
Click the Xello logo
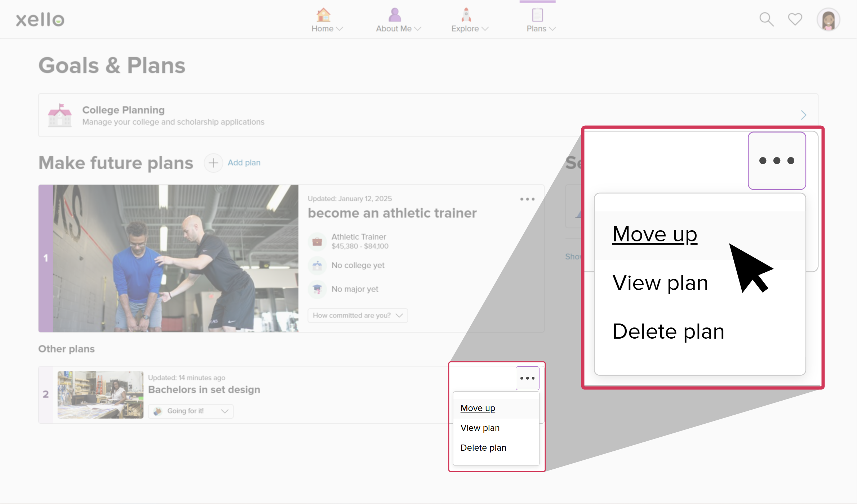tap(40, 19)
